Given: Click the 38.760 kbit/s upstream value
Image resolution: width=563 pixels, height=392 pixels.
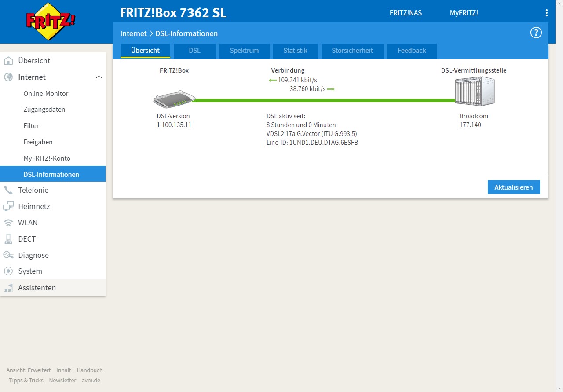Looking at the screenshot, I should [x=307, y=89].
